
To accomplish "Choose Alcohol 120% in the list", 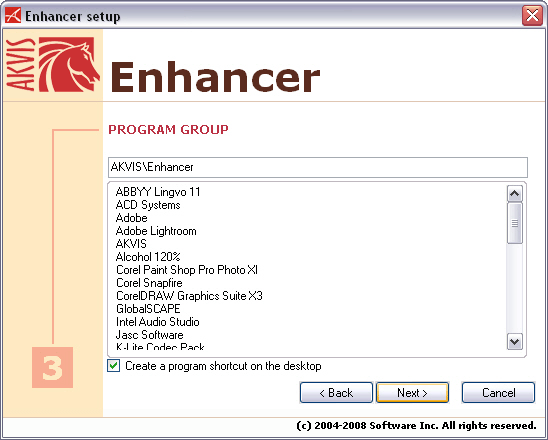I will (x=148, y=257).
